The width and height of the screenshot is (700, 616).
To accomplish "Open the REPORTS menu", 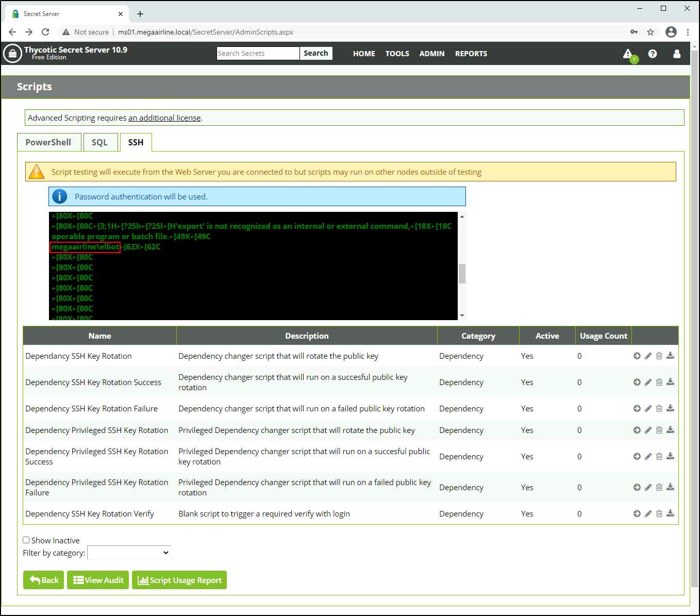I will pyautogui.click(x=471, y=54).
